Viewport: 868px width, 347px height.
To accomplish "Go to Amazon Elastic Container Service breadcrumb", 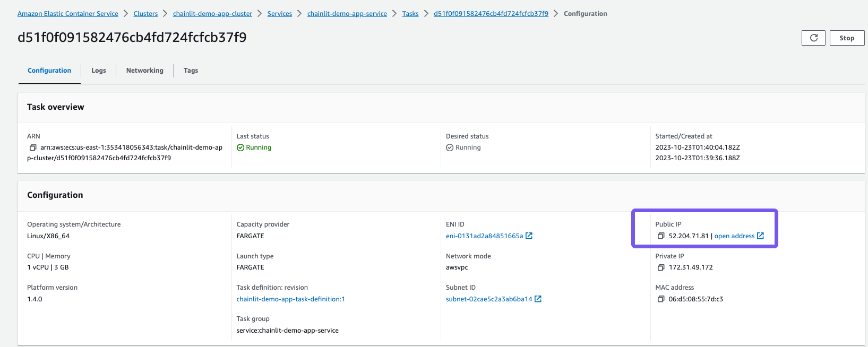I will click(x=68, y=14).
